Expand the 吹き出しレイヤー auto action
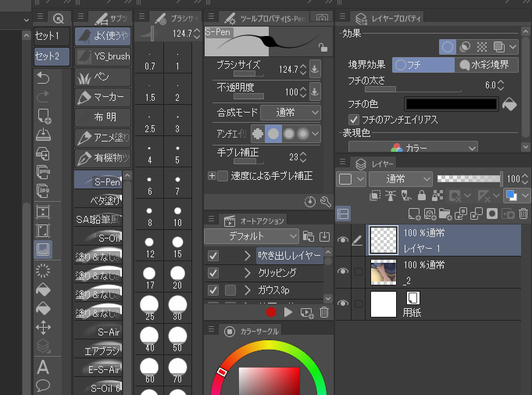This screenshot has width=532, height=395. tap(247, 256)
